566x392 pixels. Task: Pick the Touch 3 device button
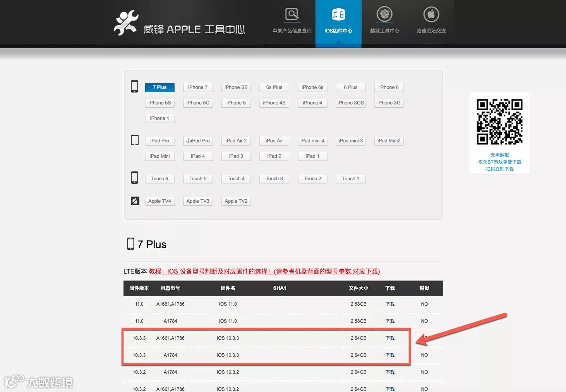274,179
